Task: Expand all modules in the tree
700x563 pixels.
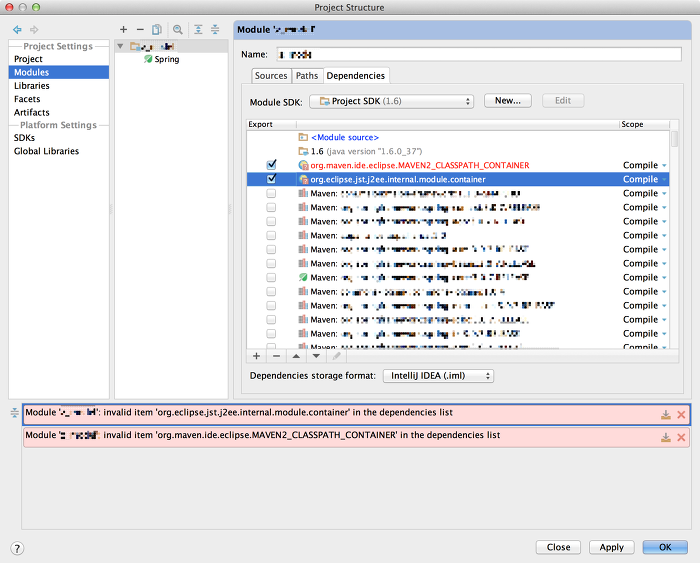Action: [x=198, y=29]
